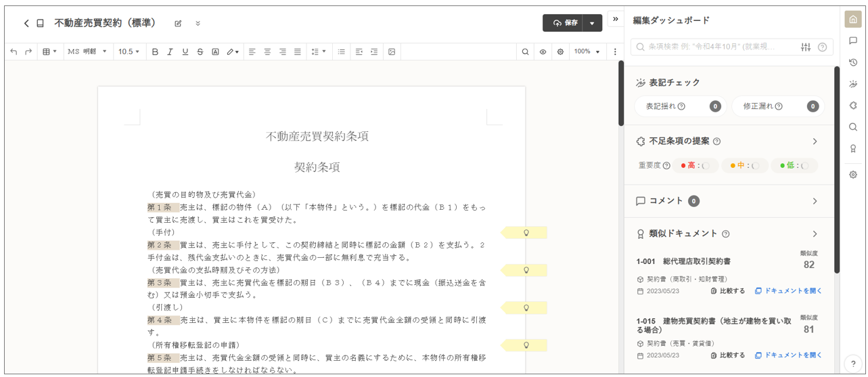Open the highlight pen color picker
This screenshot has width=868, height=377.
pyautogui.click(x=233, y=51)
